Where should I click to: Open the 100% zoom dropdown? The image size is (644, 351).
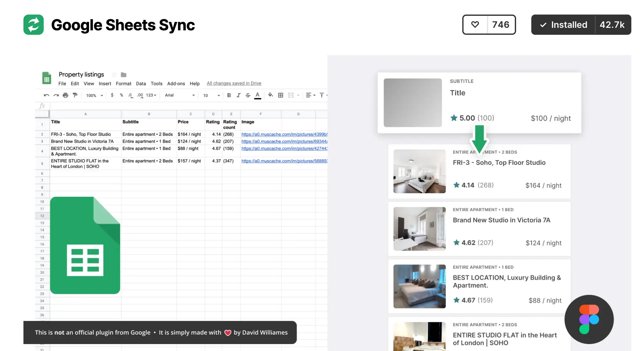pos(94,95)
